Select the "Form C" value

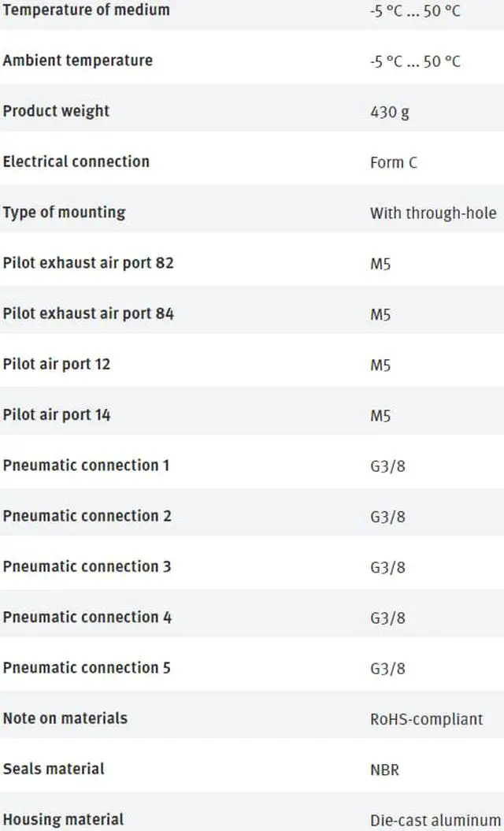pos(394,162)
